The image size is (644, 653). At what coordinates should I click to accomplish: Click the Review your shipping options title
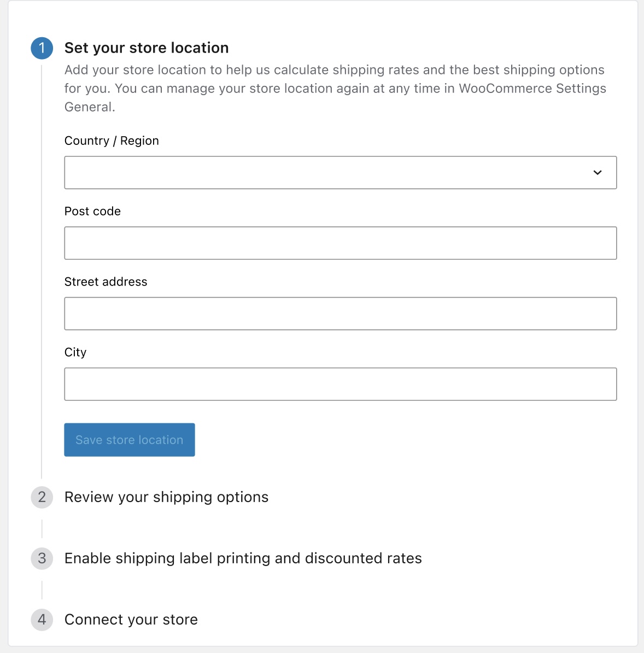(x=166, y=497)
